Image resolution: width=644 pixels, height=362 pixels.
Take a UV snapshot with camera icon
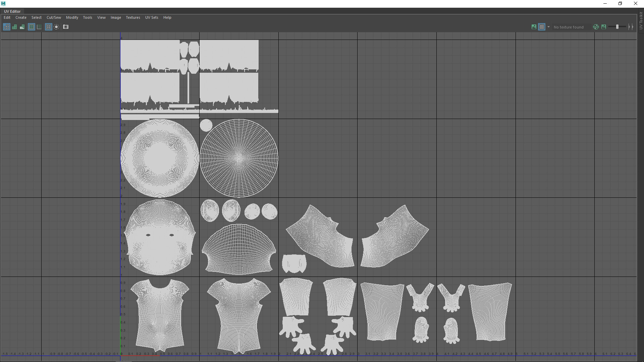pyautogui.click(x=66, y=27)
